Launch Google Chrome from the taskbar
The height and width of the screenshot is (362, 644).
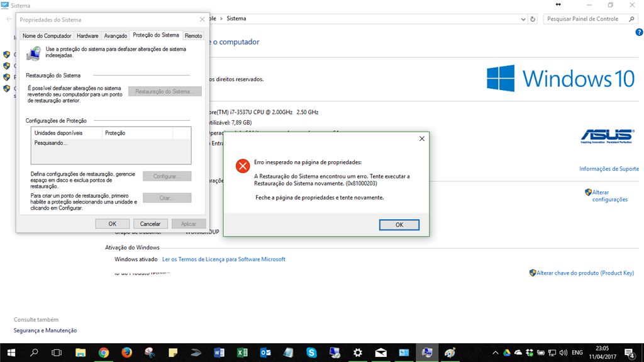coord(104,353)
